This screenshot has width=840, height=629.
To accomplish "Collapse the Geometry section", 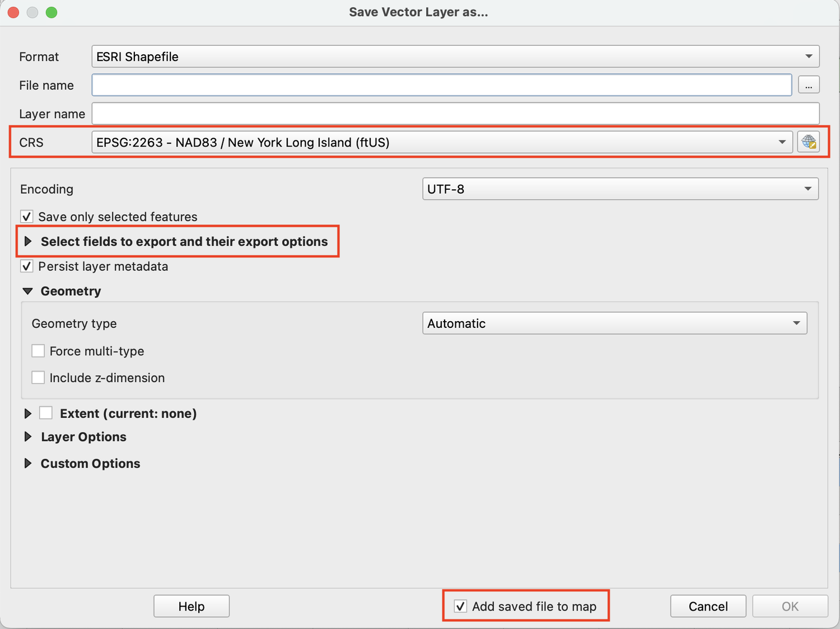I will click(x=27, y=290).
